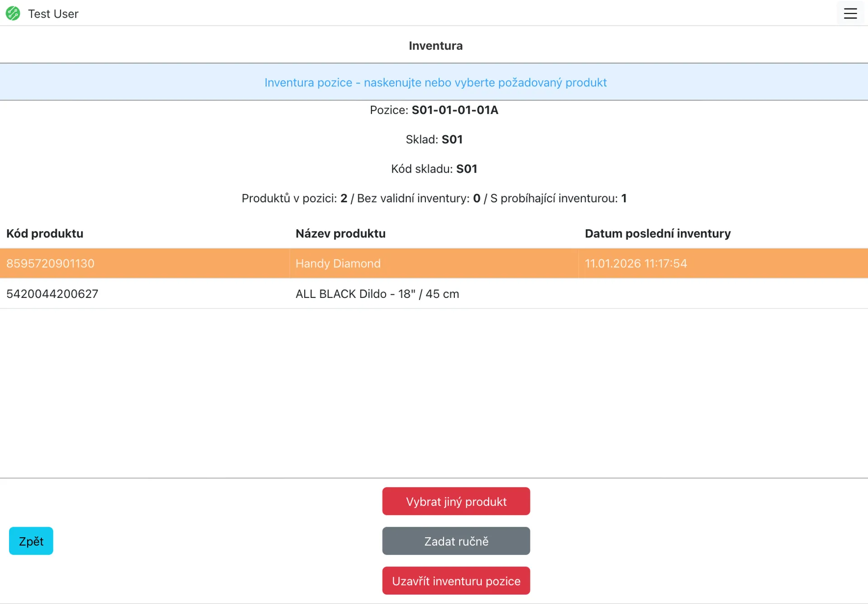This screenshot has height=604, width=868.
Task: Click the Kód produktu column header
Action: pyautogui.click(x=45, y=234)
